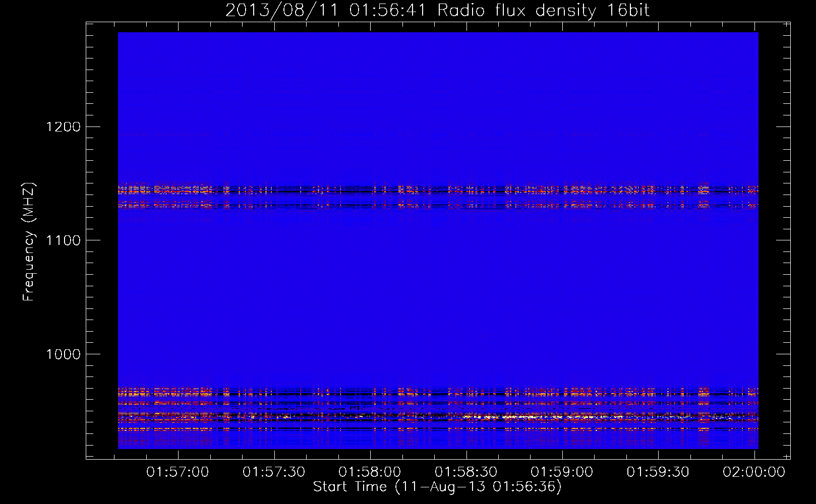Click the 01:58:30 time tick label
The image size is (816, 504).
tap(466, 472)
